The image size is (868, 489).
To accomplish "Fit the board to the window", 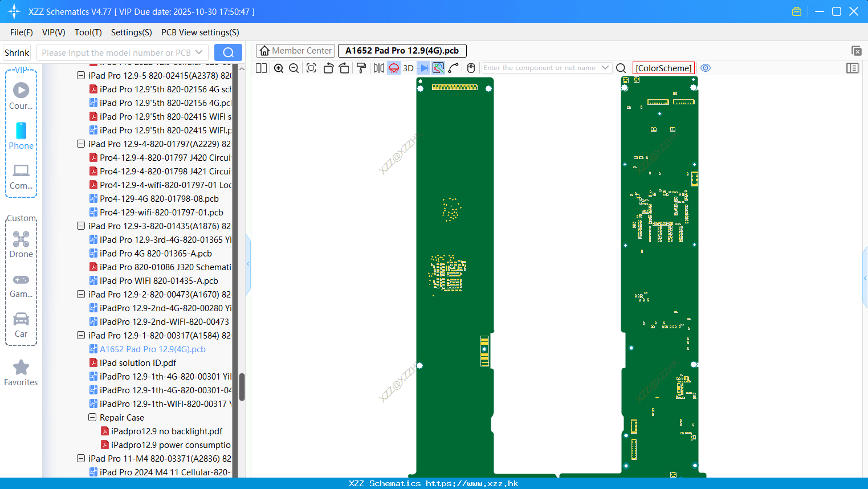I will pyautogui.click(x=311, y=68).
